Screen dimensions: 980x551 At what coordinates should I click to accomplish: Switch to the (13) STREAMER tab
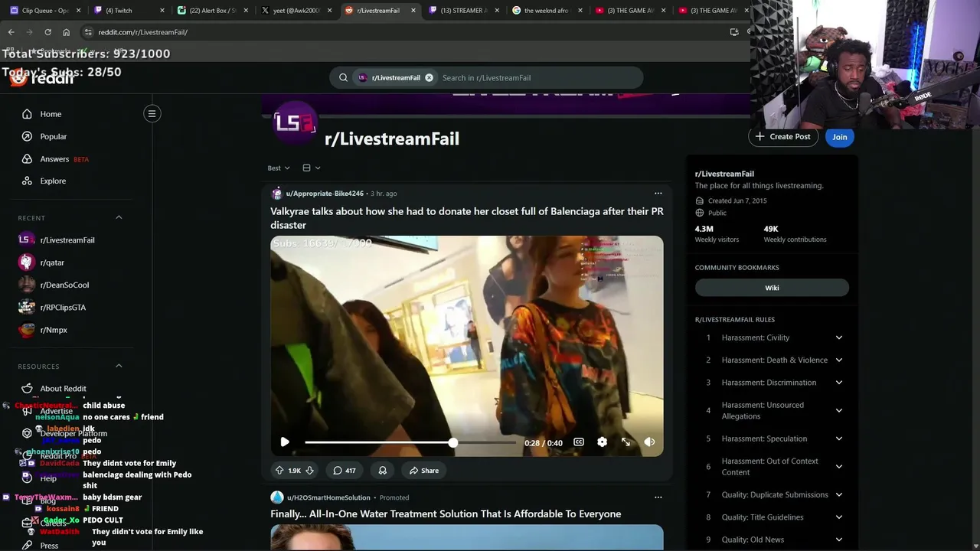pyautogui.click(x=462, y=11)
